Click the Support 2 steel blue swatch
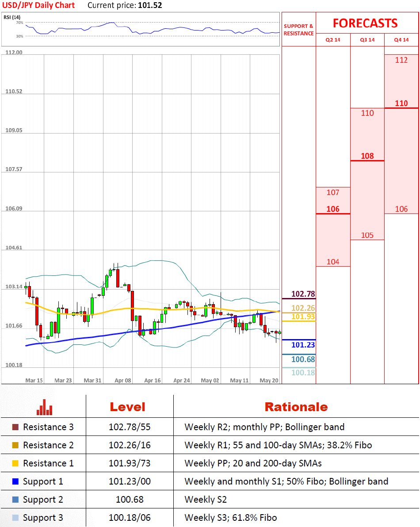Image resolution: width=420 pixels, height=527 pixels. click(x=15, y=500)
